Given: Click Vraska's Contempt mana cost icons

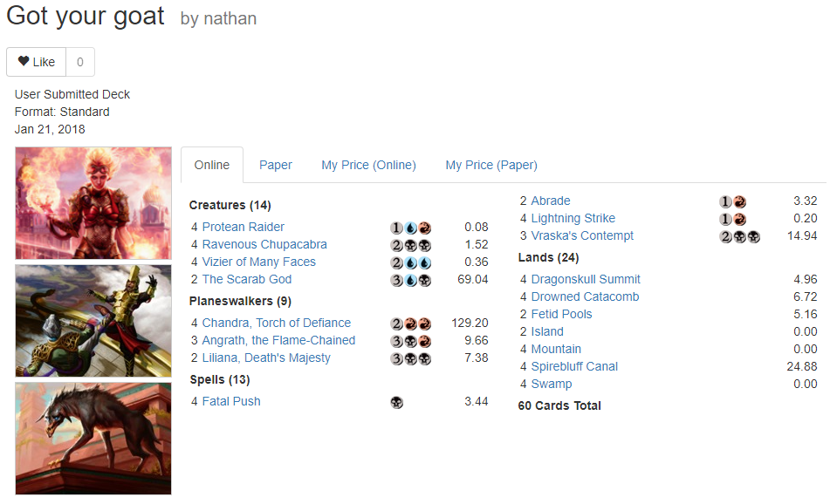Looking at the screenshot, I should 739,237.
